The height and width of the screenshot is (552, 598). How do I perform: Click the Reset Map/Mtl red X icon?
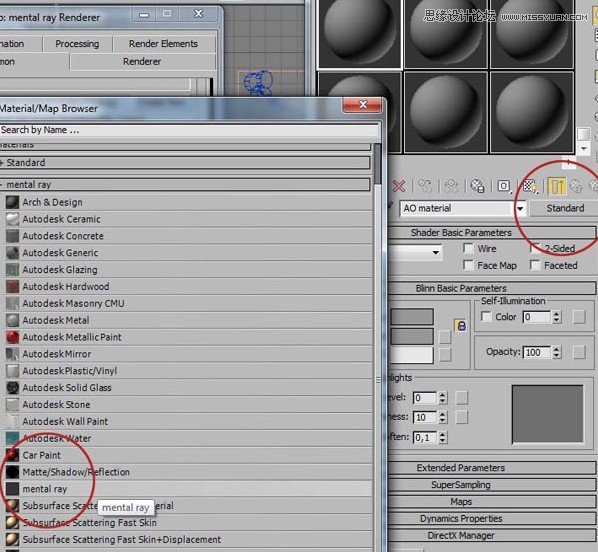point(399,186)
